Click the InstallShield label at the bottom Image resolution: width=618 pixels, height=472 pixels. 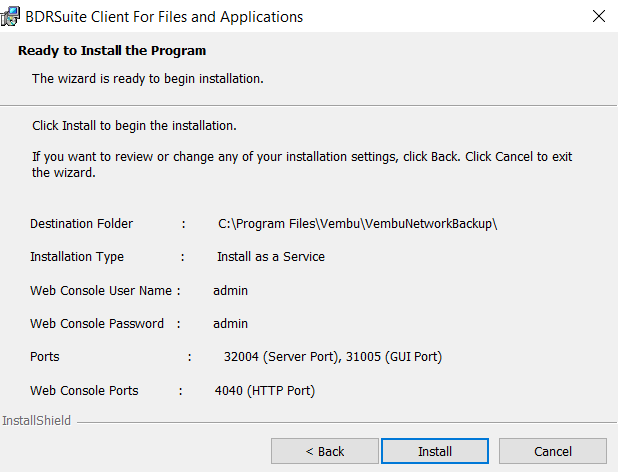37,420
